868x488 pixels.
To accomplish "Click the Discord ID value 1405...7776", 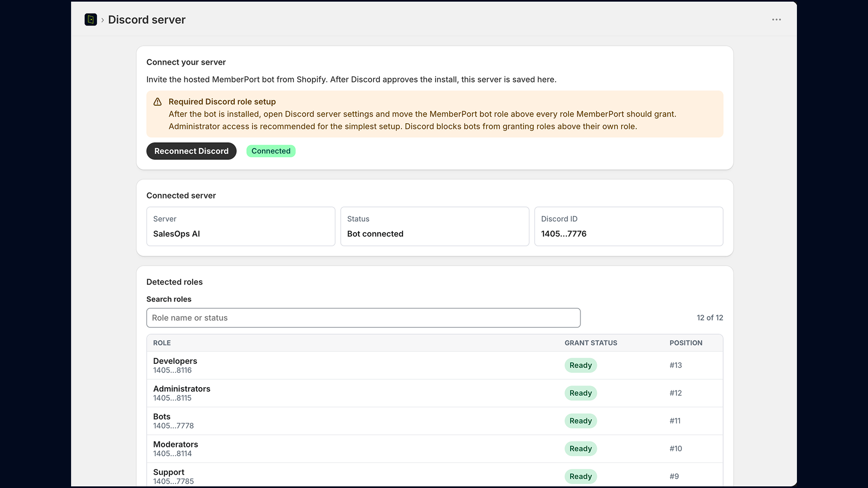I will pyautogui.click(x=564, y=234).
